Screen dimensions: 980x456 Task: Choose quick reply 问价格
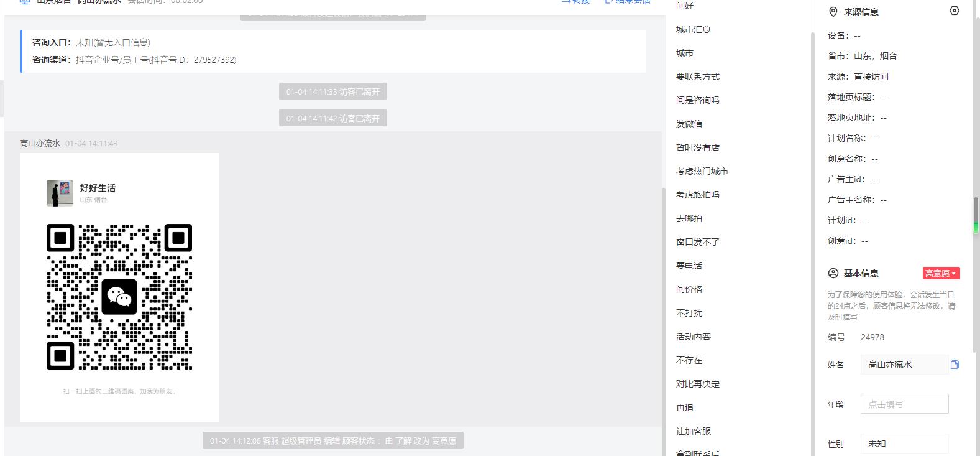(689, 289)
